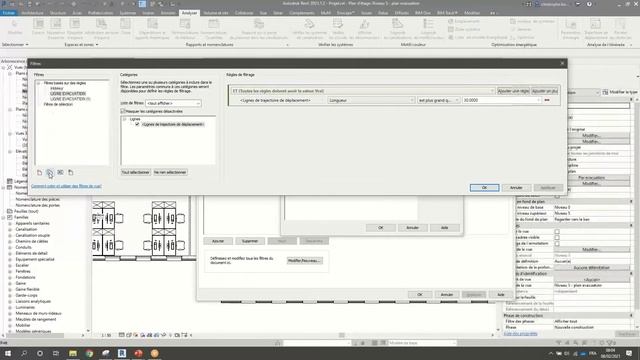Open the Légendes node icon in the browser
The height and width of the screenshot is (360, 640).
tap(10, 181)
